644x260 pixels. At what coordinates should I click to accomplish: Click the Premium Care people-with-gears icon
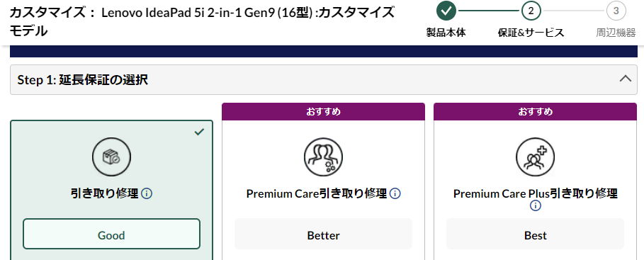[x=323, y=157]
